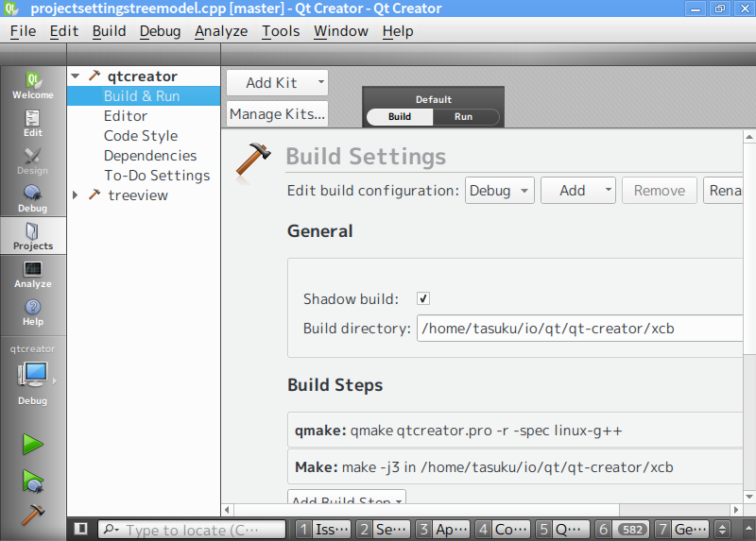Image resolution: width=756 pixels, height=541 pixels.
Task: Open the Welcome mode
Action: [x=33, y=85]
